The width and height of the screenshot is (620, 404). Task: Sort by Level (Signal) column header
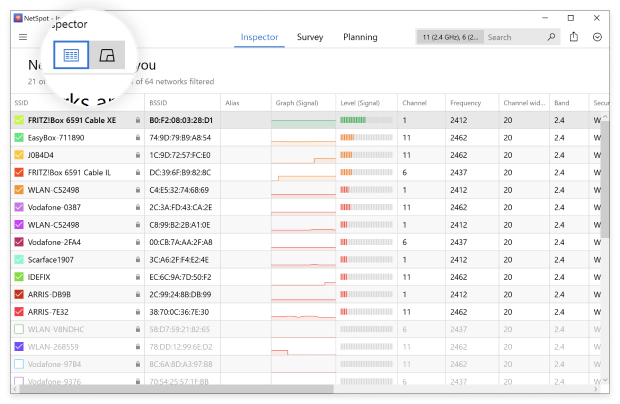(367, 103)
